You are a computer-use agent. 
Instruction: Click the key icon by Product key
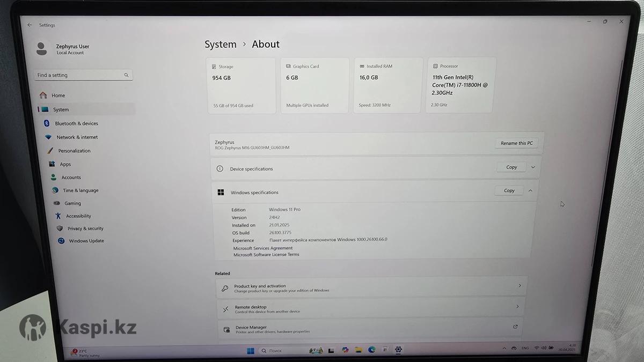(225, 289)
